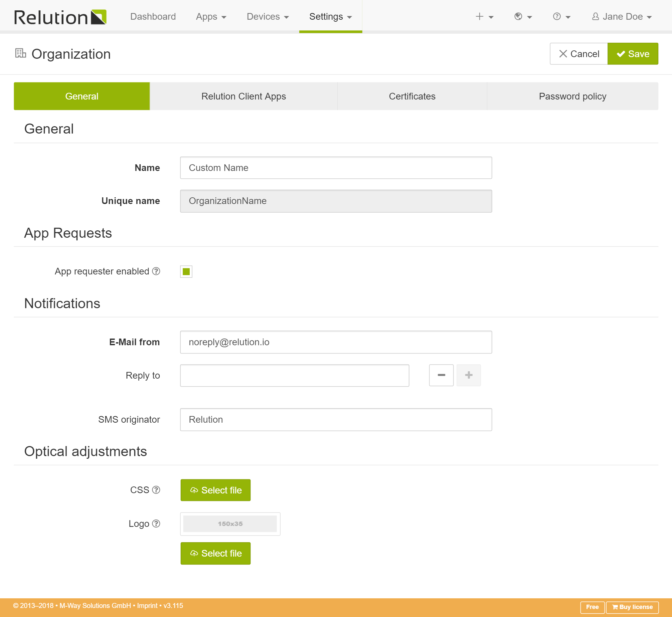Remove the Reply to entry with minus
This screenshot has width=672, height=617.
(441, 375)
